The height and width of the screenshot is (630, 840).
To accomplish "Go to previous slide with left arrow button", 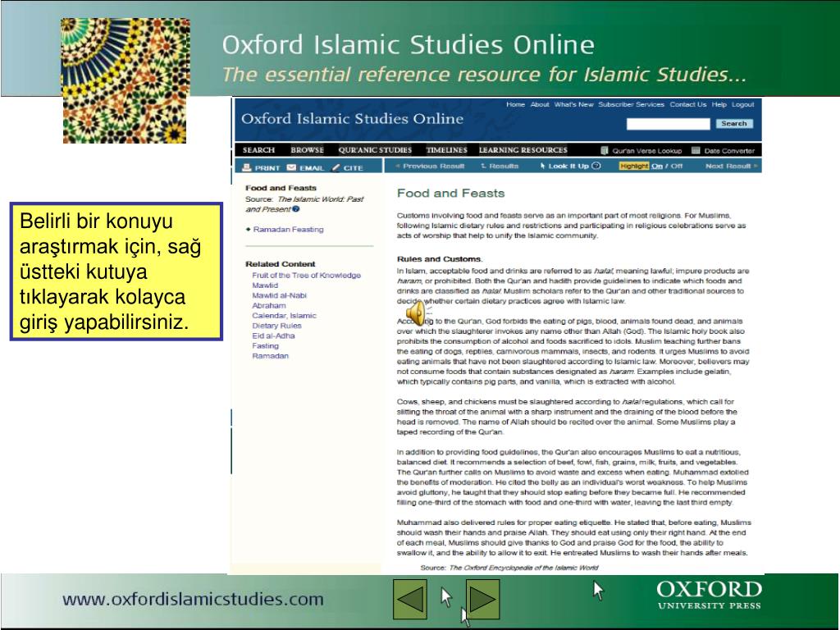I will coord(410,598).
